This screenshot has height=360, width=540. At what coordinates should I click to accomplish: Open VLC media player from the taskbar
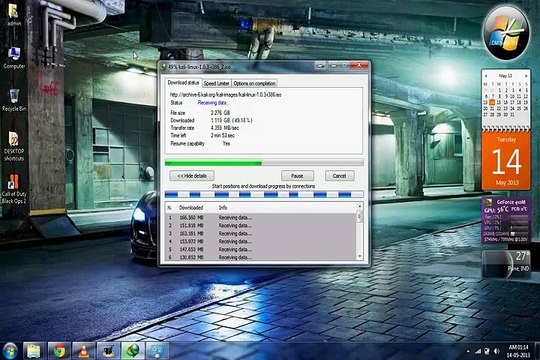point(84,351)
